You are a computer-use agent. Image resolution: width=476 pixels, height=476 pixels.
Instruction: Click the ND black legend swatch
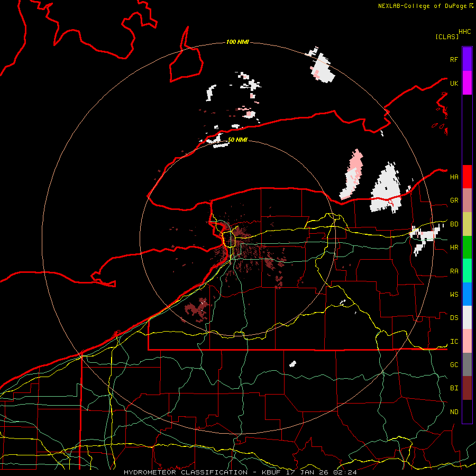coord(467,411)
